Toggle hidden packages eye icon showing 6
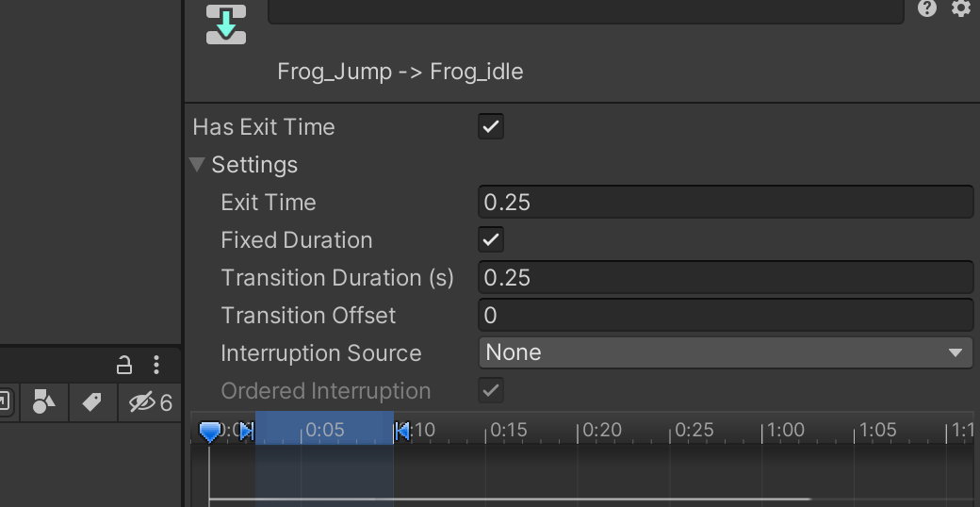Screen dimensions: 980x507 [150, 402]
